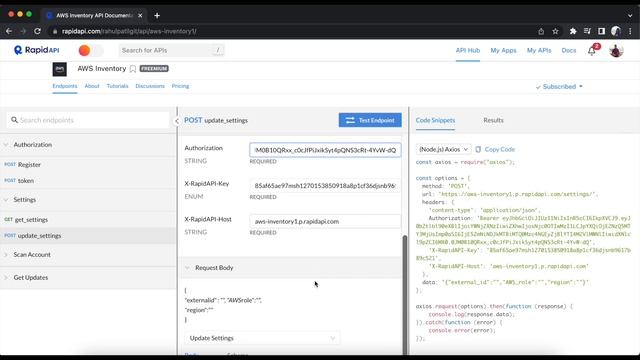Screen dimensions: 640x360
Task: Switch to the Tutorials tab
Action: (x=117, y=86)
